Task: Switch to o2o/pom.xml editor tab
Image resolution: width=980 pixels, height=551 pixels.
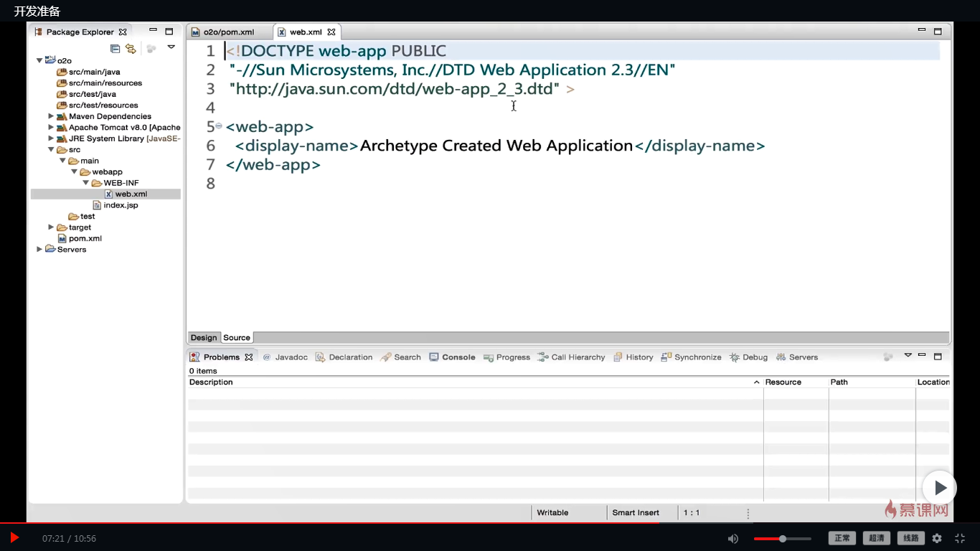Action: tap(229, 32)
